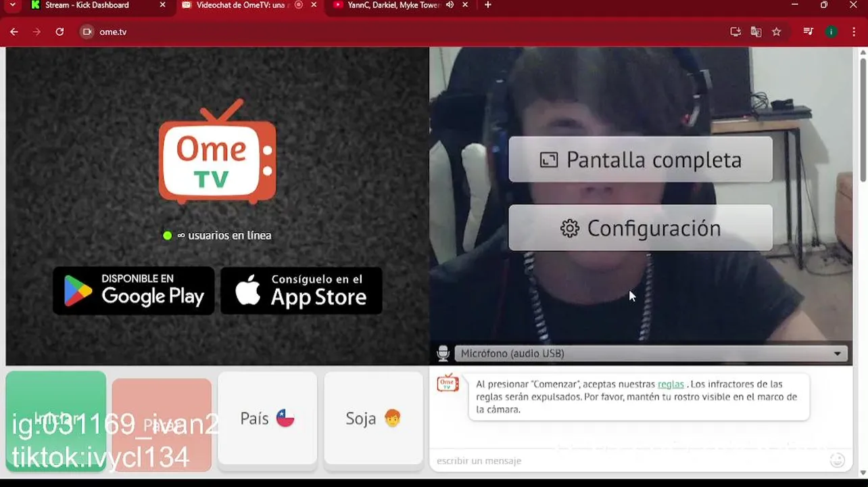Mute the audio icon on the YouTube tab
This screenshot has width=868, height=487.
(x=450, y=5)
